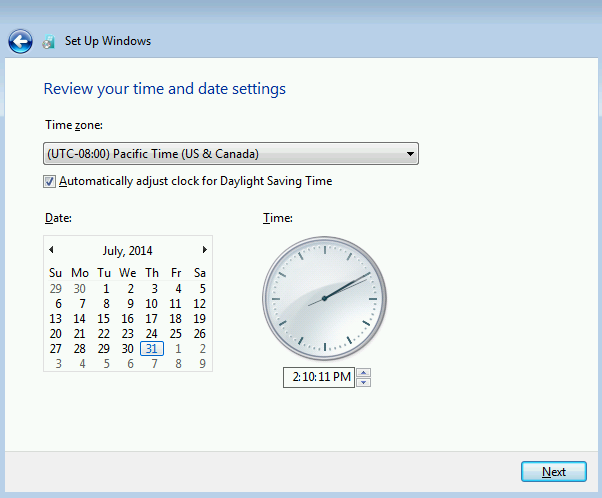Increase time with up spinner arrow
The image size is (602, 498).
pos(364,372)
